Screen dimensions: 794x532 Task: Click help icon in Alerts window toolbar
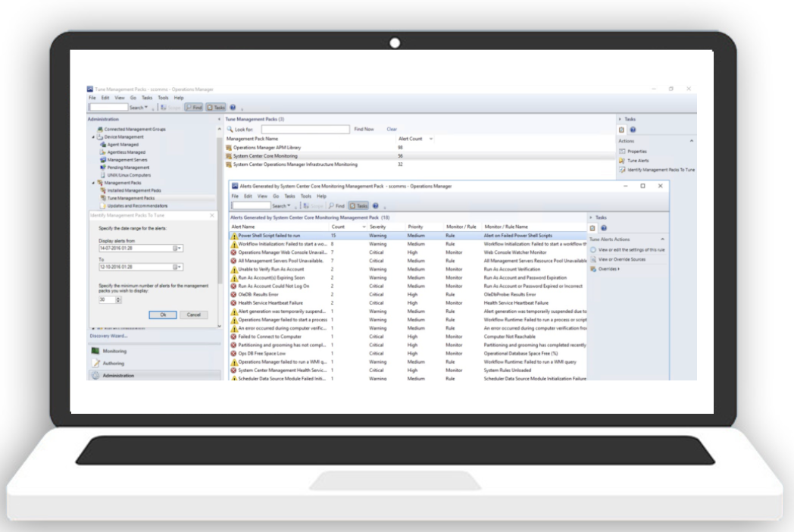pos(376,205)
